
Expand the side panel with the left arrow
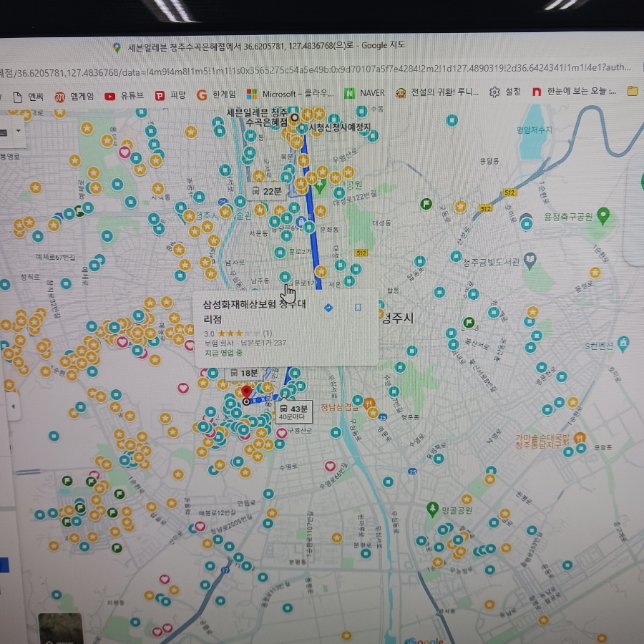(14, 406)
